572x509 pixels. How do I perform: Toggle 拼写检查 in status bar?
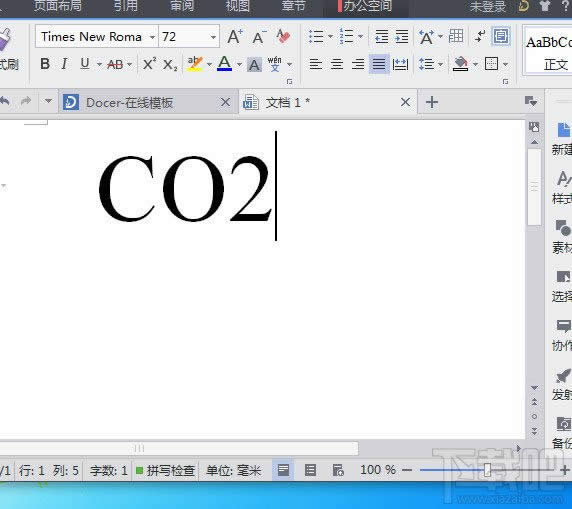tap(165, 471)
